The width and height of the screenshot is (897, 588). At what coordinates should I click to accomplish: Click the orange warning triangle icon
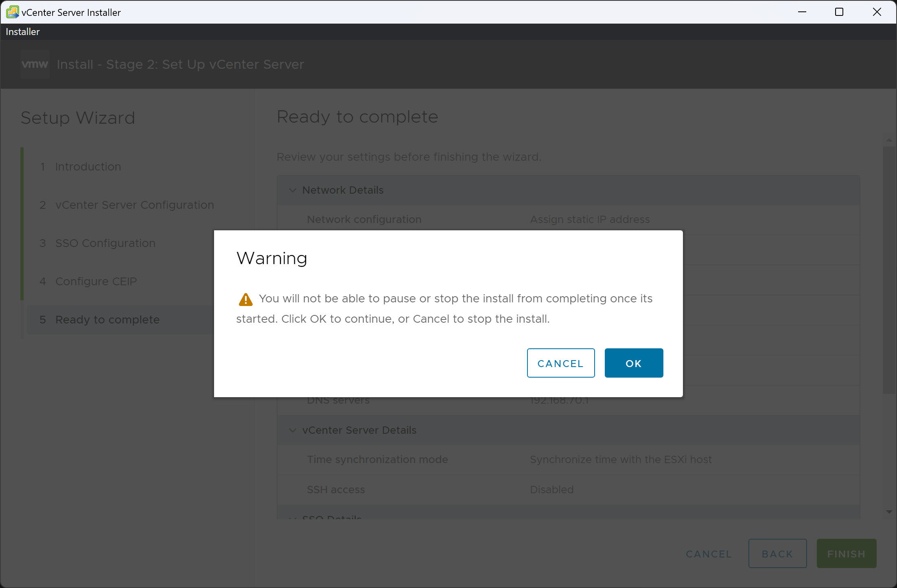pyautogui.click(x=245, y=299)
